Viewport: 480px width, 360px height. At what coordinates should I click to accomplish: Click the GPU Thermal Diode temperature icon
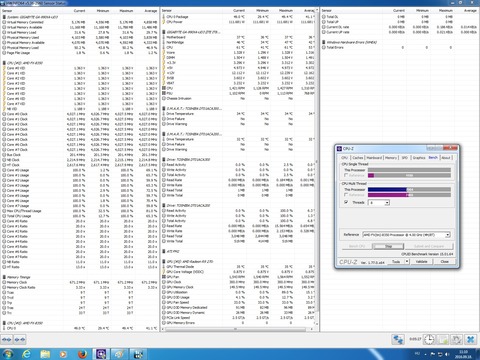[x=164, y=267]
